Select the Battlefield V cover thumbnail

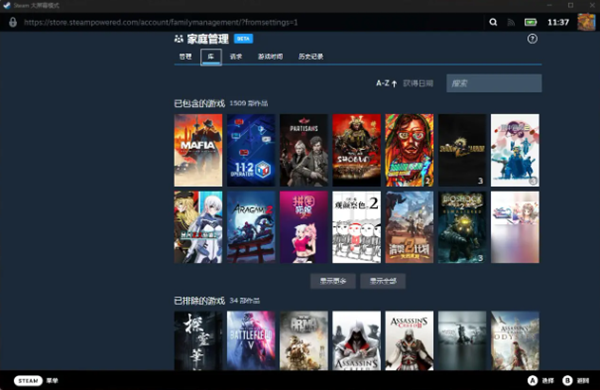(x=251, y=340)
